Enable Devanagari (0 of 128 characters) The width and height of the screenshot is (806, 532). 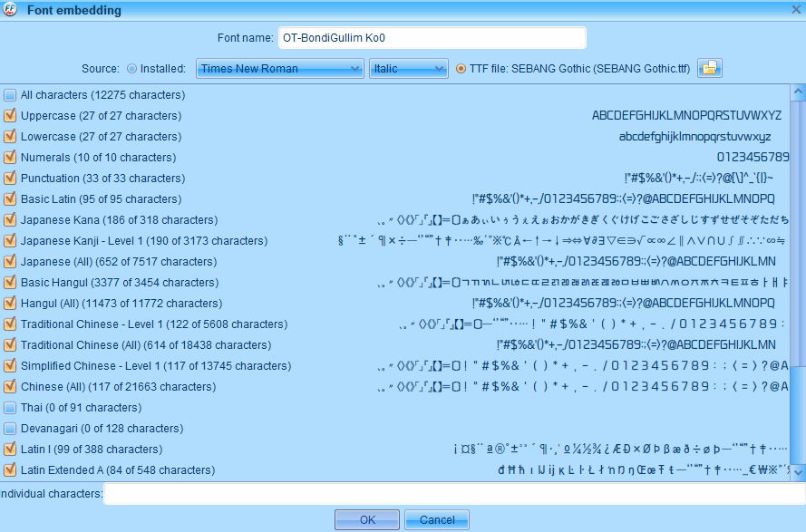(x=10, y=428)
